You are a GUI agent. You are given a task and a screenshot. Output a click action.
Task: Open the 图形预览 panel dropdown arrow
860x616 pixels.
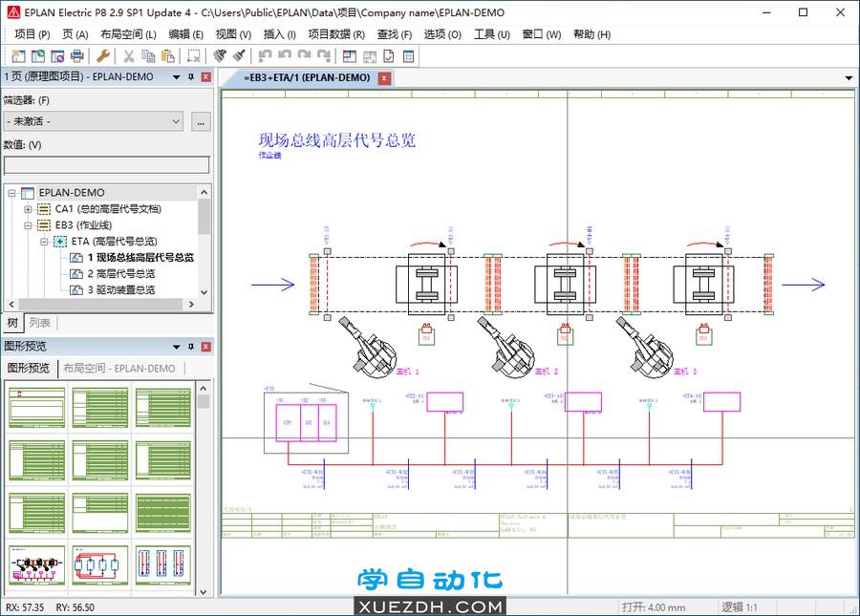point(177,347)
